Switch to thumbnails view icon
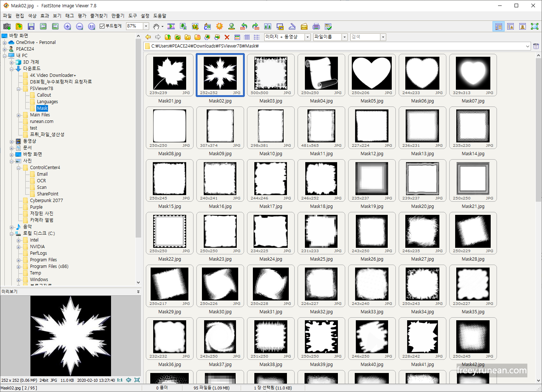This screenshot has width=542, height=392. coord(237,37)
